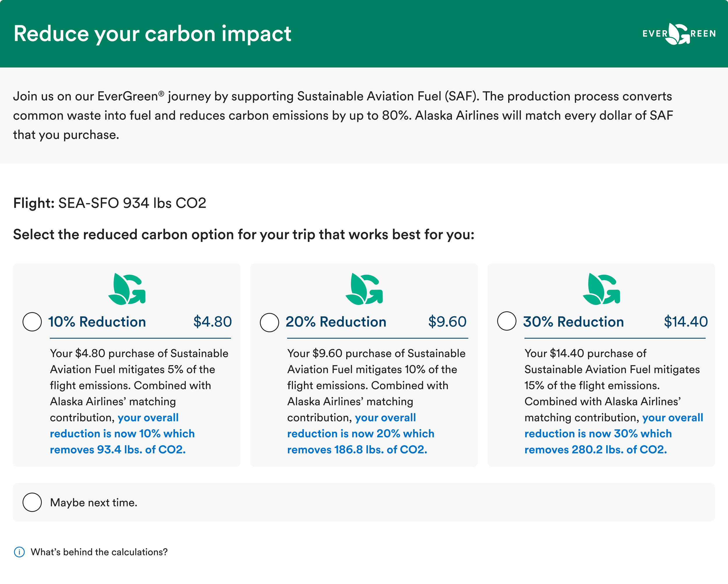Image resolution: width=728 pixels, height=584 pixels.
Task: Click the leaf icon above 30% Reduction
Action: (601, 289)
